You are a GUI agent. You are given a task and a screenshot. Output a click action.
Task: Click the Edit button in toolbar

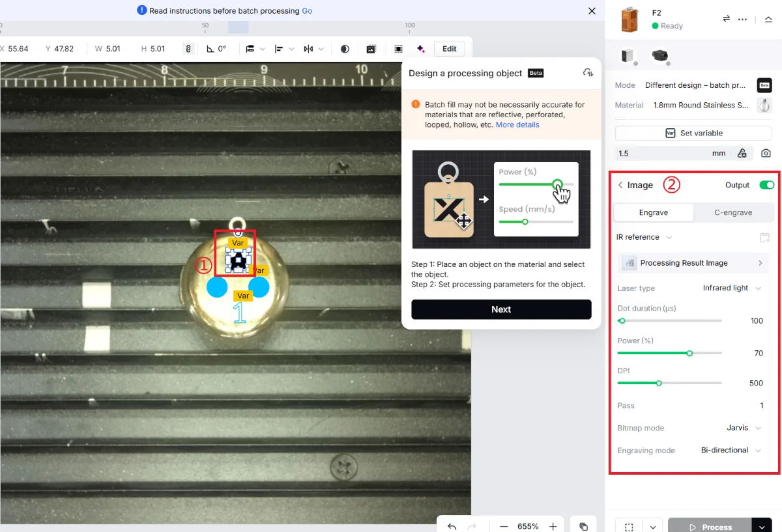pos(450,49)
